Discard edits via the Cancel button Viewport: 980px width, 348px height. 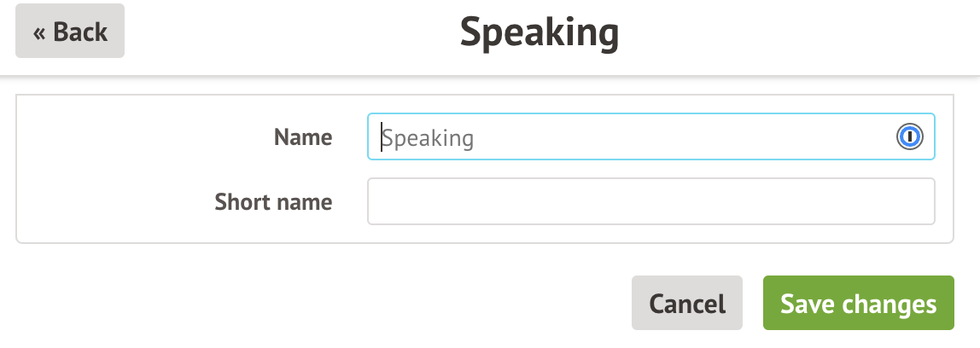(x=687, y=303)
